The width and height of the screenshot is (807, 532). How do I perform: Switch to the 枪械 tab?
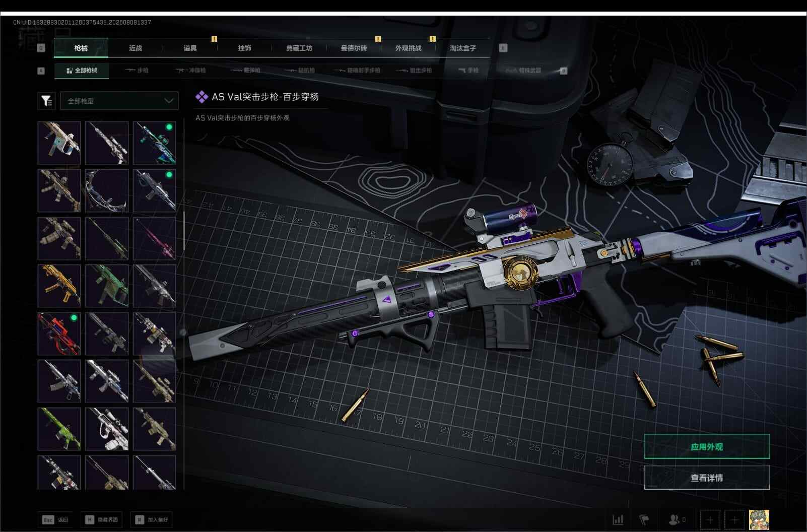[81, 48]
